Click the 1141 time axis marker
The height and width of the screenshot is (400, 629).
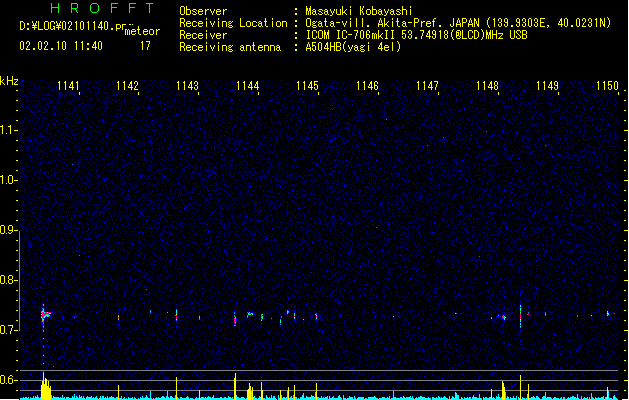[x=68, y=86]
